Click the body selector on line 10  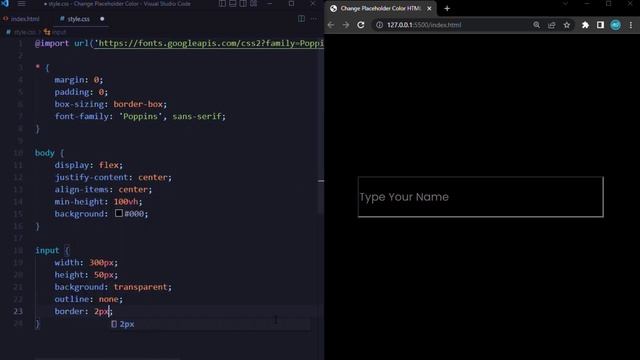pos(44,153)
